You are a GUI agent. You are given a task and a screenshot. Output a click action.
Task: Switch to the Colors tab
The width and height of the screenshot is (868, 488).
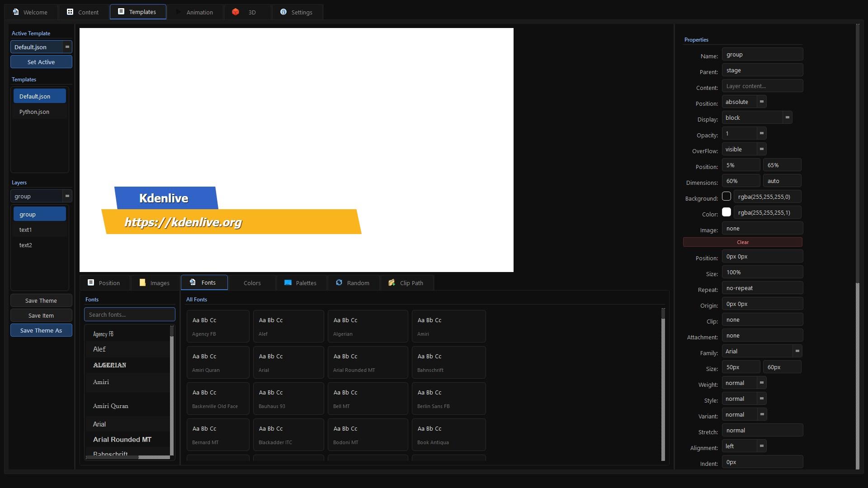point(252,283)
